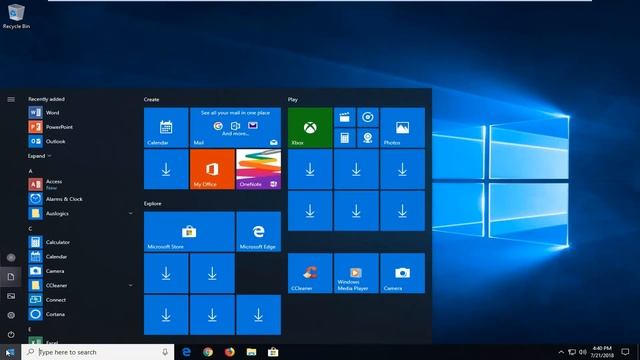This screenshot has height=360, width=640.
Task: Click the hamburger menu in Start
Action: pos(11,99)
